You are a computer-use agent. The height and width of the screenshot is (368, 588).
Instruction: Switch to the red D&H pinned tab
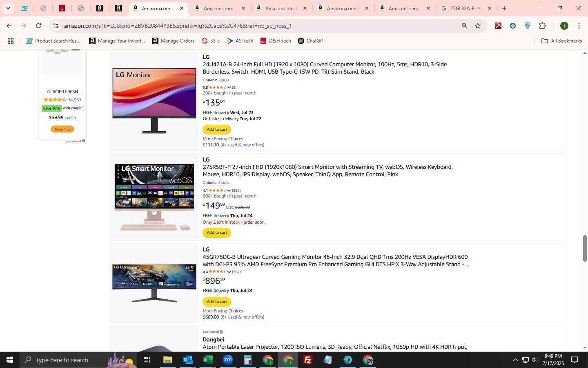coord(62,8)
